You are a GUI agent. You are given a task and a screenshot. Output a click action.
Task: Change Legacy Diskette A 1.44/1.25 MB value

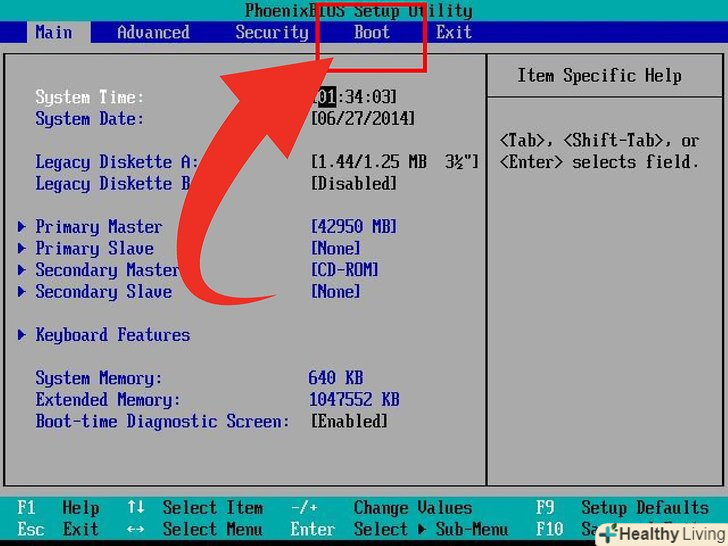pyautogui.click(x=394, y=162)
